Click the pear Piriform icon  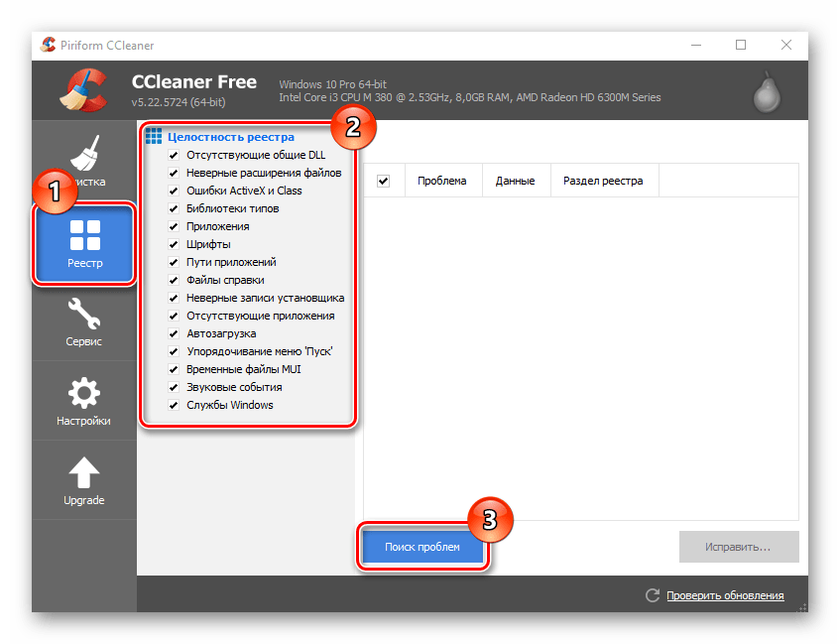click(768, 92)
